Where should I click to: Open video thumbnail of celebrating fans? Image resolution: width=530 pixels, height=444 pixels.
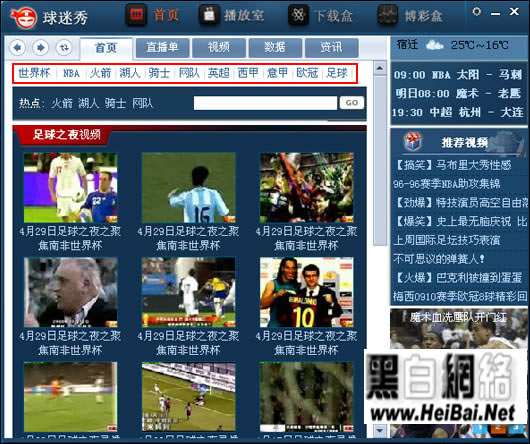307,188
